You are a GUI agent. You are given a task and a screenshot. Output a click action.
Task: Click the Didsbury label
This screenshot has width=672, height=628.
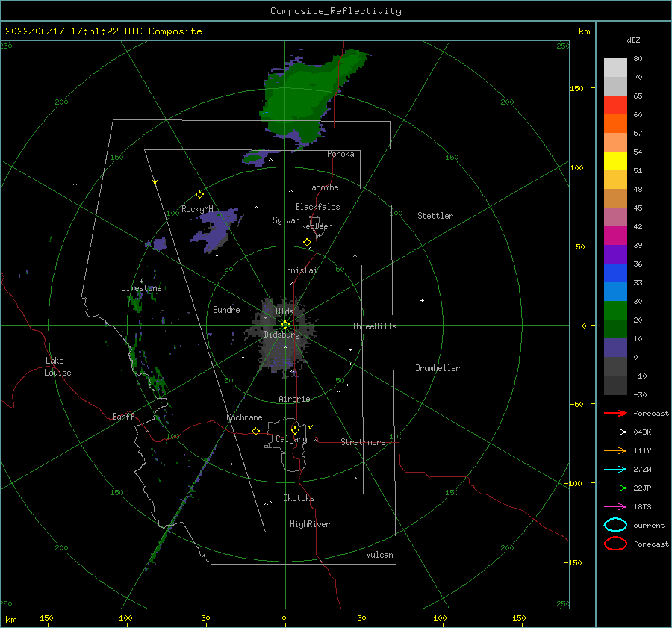(x=282, y=335)
